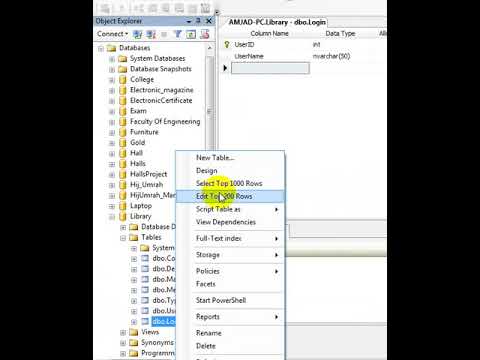Click the Connect Object Explorer plug icon

[x=137, y=34]
